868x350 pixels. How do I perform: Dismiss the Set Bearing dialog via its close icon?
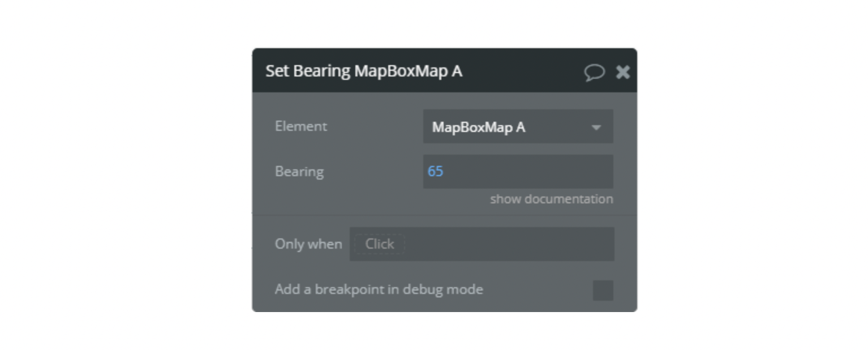pos(622,72)
